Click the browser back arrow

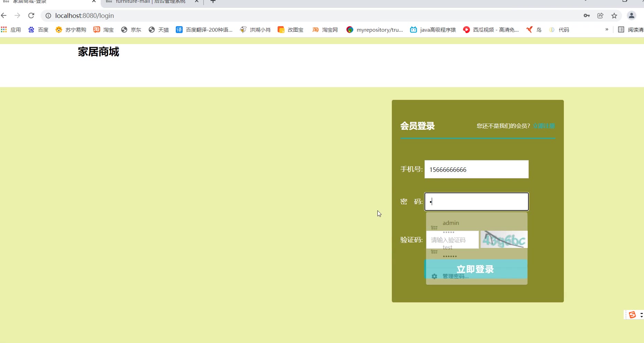click(4, 15)
